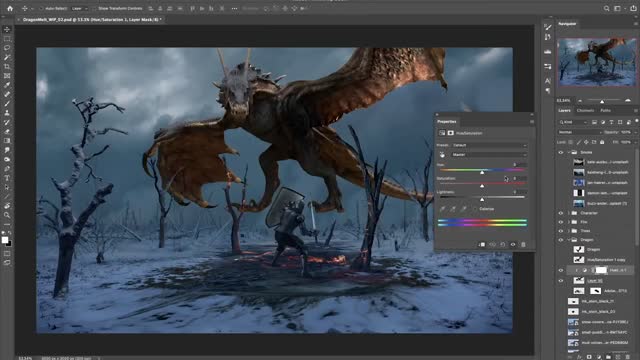Viewport: 640px width, 360px height.
Task: Select the Clone Stamp tool
Action: tap(7, 113)
